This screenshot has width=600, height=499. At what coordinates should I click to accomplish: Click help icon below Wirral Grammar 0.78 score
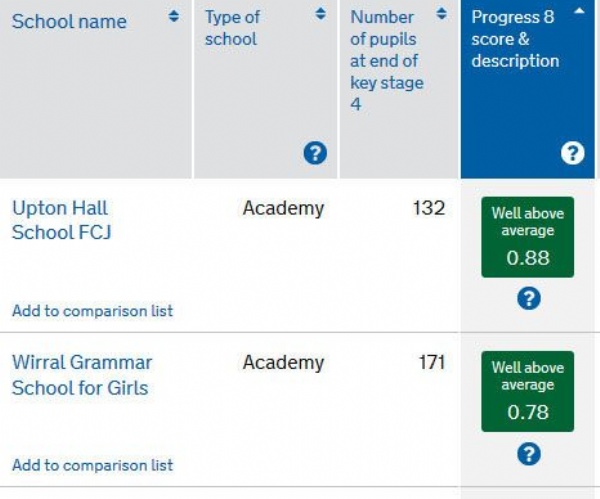pos(529,454)
